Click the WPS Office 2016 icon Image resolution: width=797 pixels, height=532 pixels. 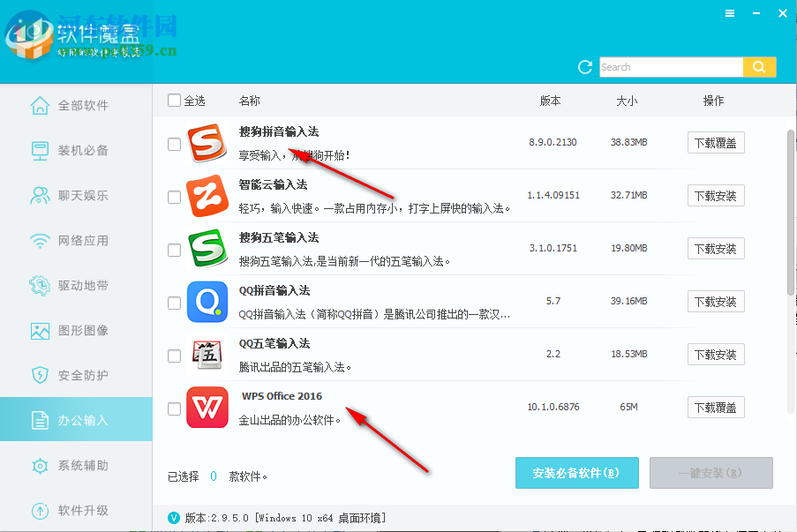207,408
